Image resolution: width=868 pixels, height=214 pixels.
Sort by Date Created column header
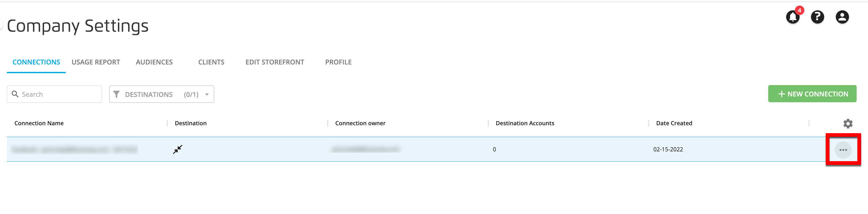click(x=674, y=123)
